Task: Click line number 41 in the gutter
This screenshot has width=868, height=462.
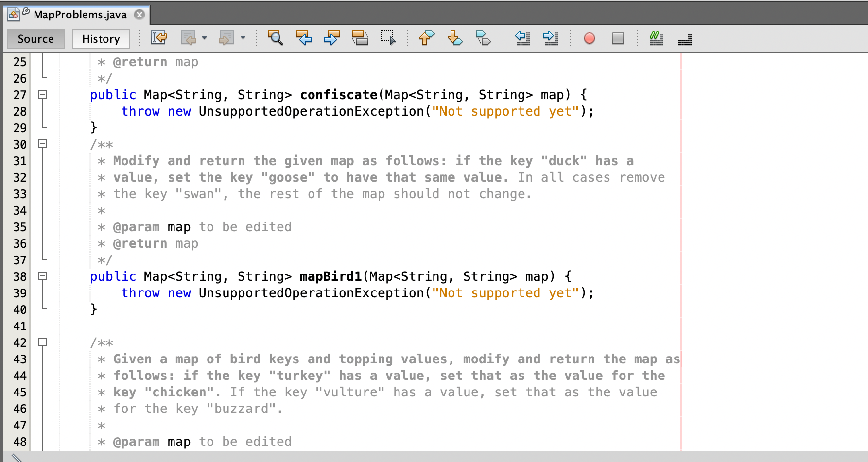Action: [x=20, y=326]
